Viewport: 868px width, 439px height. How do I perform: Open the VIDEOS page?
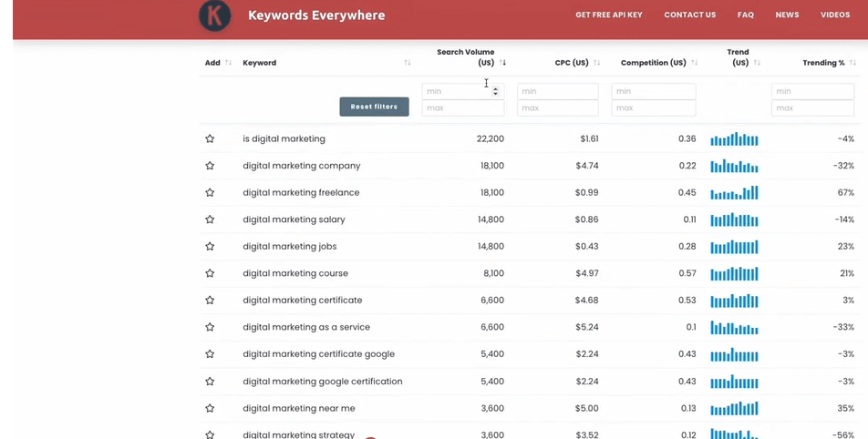(835, 15)
